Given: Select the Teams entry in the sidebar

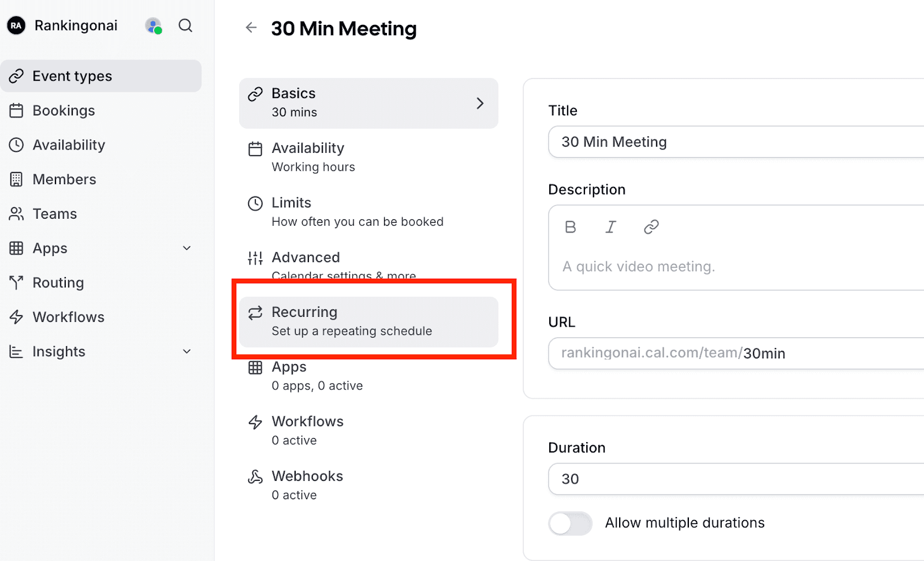Looking at the screenshot, I should tap(54, 214).
